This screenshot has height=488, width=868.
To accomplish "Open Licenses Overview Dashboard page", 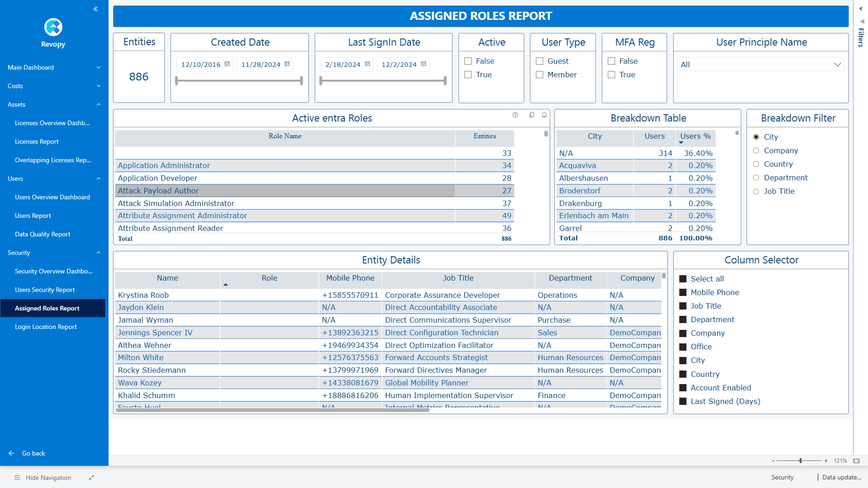I will point(52,123).
